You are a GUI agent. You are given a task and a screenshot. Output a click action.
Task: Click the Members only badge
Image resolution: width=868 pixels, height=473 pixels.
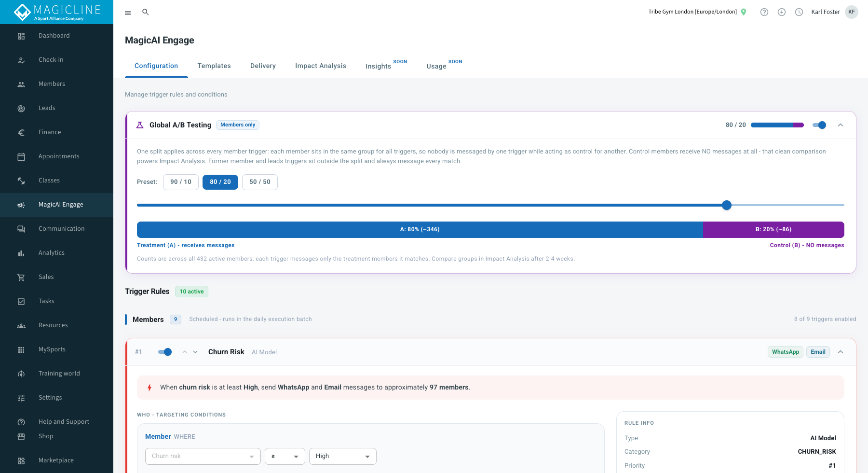coord(238,125)
